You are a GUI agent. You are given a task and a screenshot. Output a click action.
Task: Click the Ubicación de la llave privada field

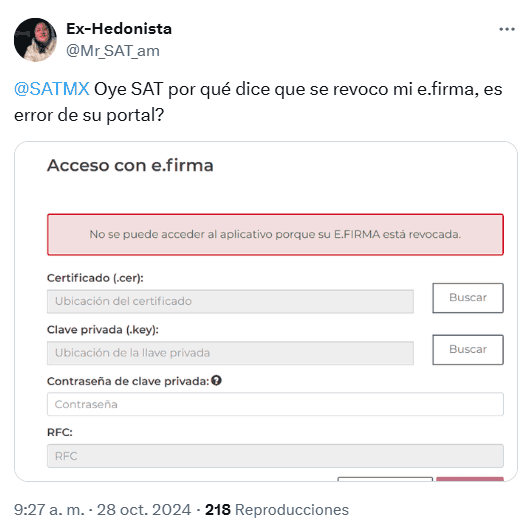[x=230, y=353]
